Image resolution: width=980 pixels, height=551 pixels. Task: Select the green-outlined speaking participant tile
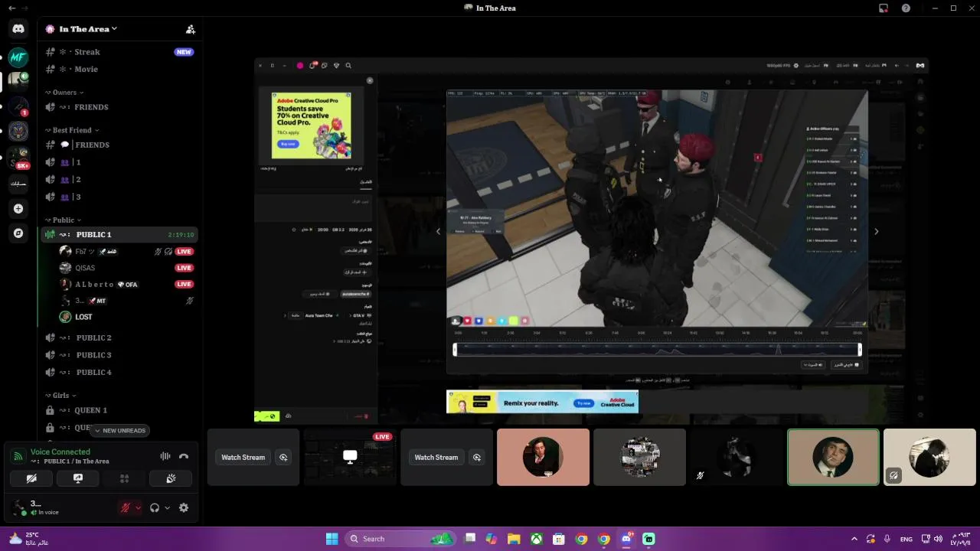point(833,457)
